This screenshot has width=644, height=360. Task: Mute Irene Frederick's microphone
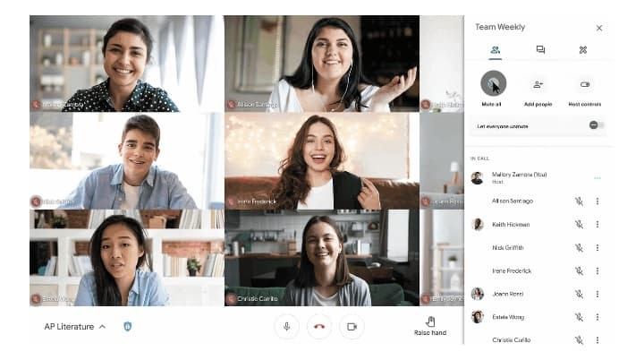(579, 270)
